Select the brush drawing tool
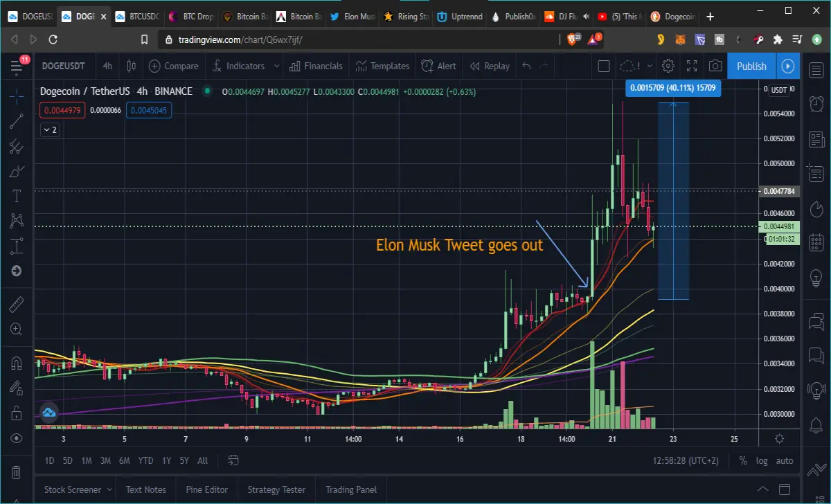The height and width of the screenshot is (504, 831). (x=17, y=171)
